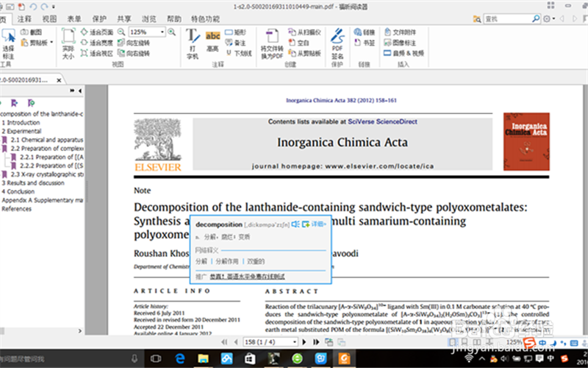
Task: Click the 截图 snapshot tool
Action: tap(32, 32)
